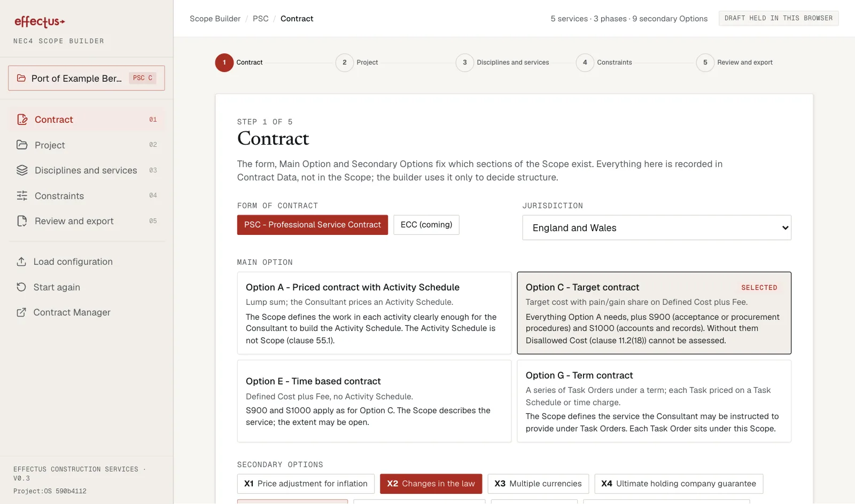Select Option C target contract card

(x=654, y=313)
